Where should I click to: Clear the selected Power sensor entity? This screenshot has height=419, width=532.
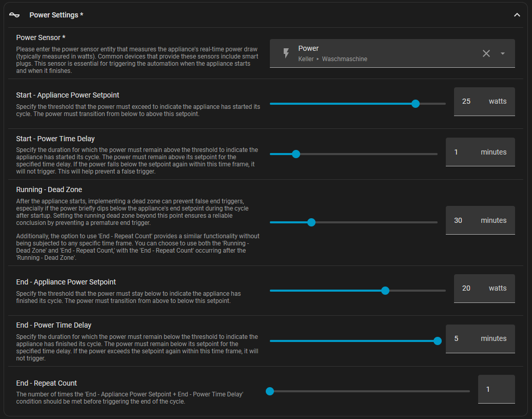[486, 53]
